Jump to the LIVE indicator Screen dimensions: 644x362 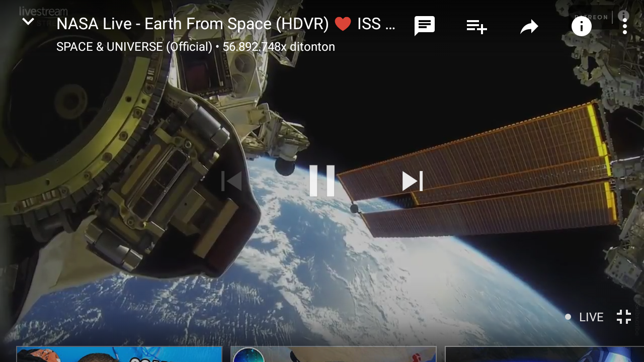pos(585,317)
